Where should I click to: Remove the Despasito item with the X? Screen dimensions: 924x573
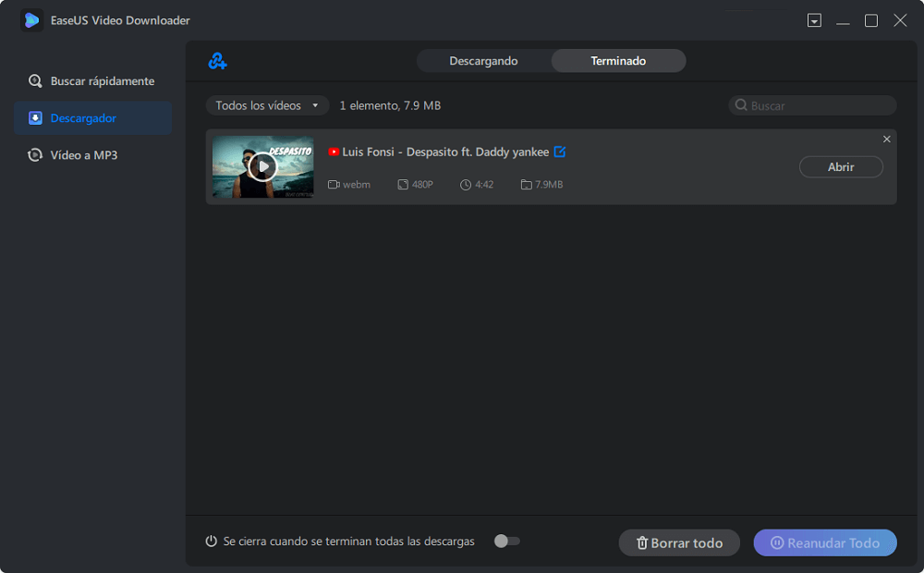coord(886,140)
